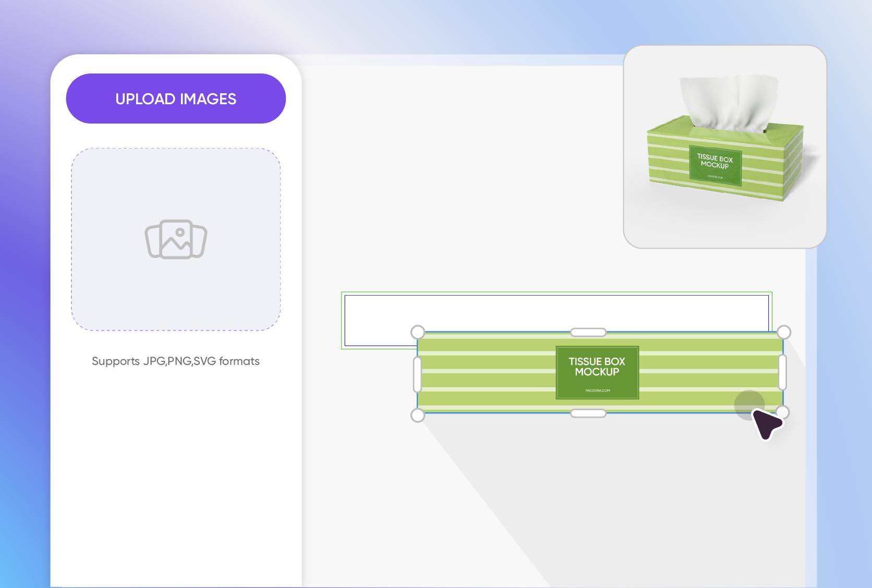
Task: Click the PACDORA.COM text on the artwork
Action: pyautogui.click(x=598, y=389)
